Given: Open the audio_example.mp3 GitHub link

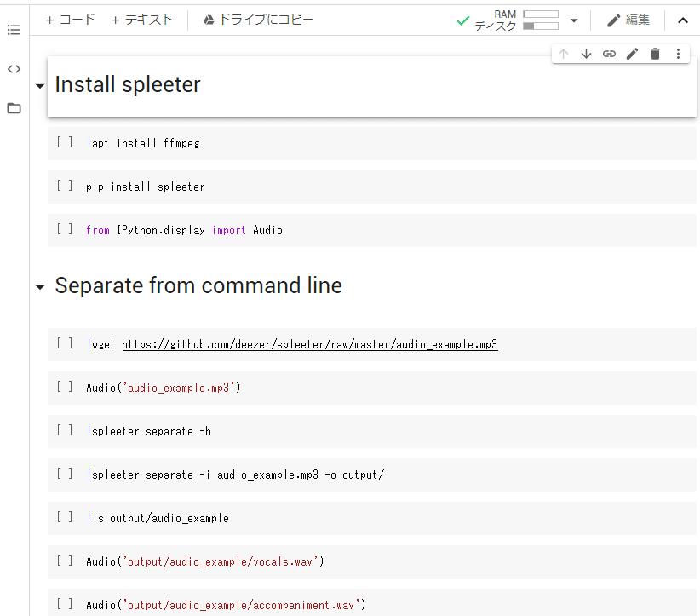Looking at the screenshot, I should 309,344.
